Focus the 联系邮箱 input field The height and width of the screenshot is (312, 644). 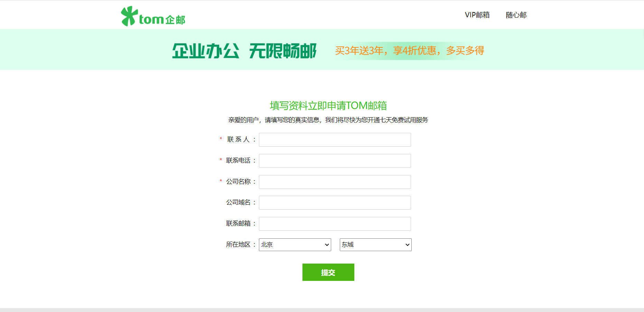point(335,224)
